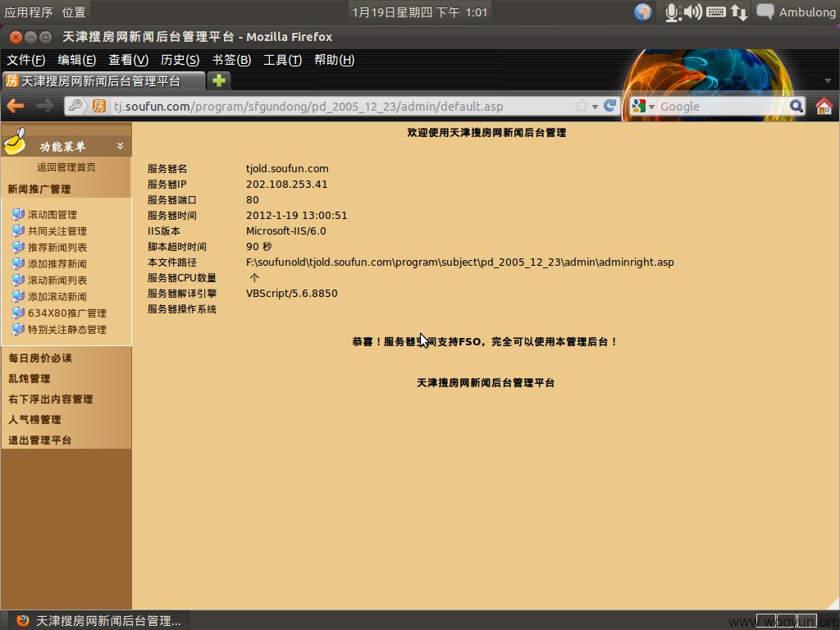Select the 天津搜房网新闻后台管理平台 tab

[103, 81]
